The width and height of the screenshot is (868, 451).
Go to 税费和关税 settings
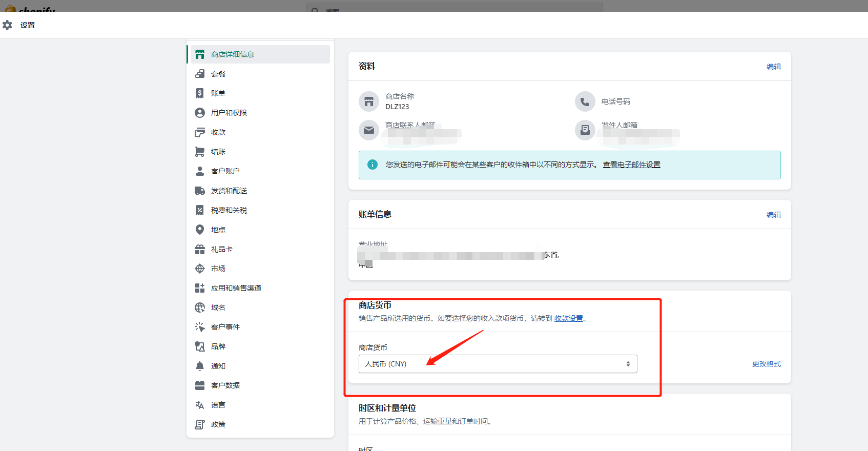(x=229, y=210)
